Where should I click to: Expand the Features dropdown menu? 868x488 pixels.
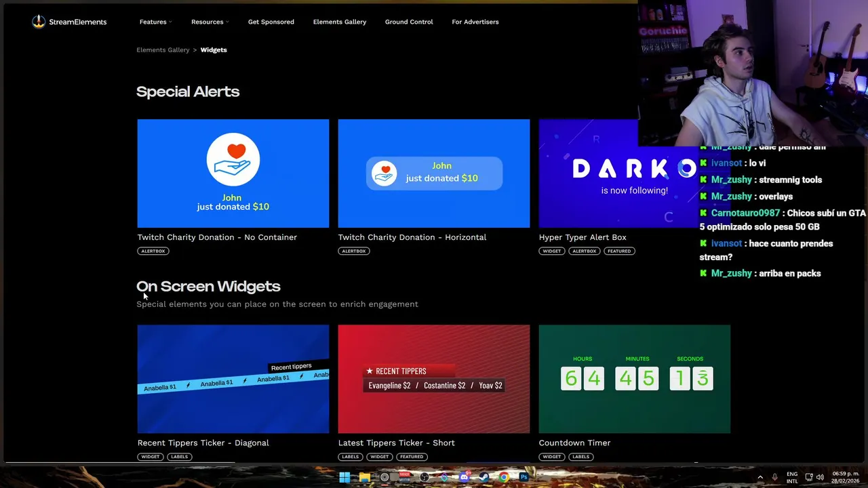155,22
